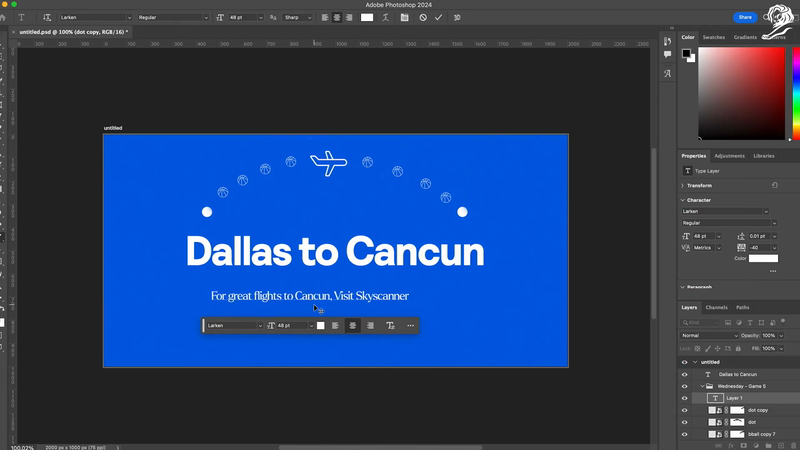Click Color swatch in Character section

[763, 259]
